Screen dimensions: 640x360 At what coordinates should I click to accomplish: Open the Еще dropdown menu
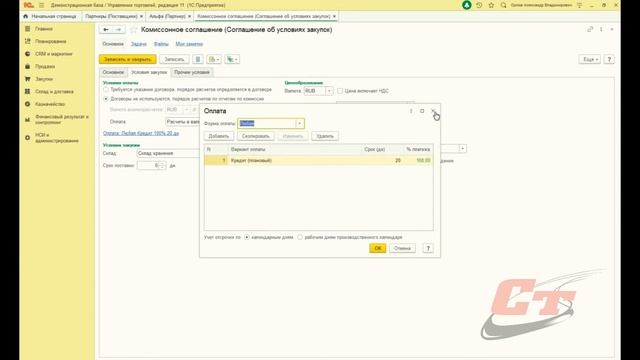pyautogui.click(x=590, y=60)
